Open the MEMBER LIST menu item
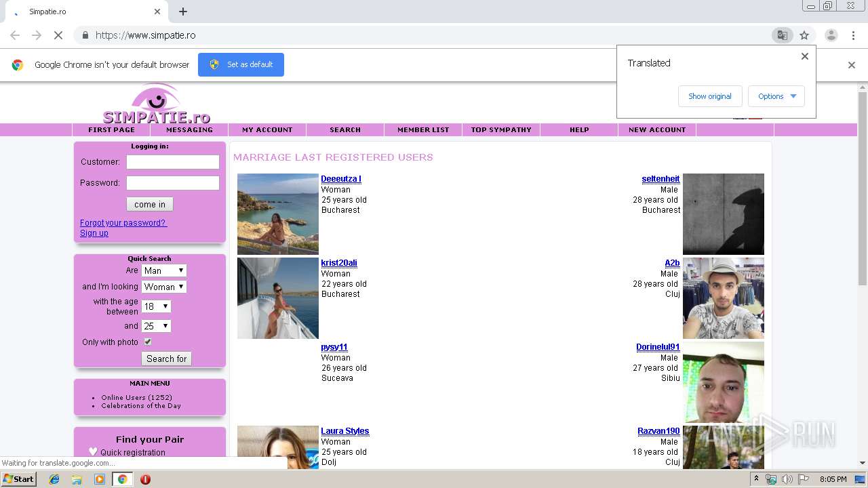 coord(423,129)
